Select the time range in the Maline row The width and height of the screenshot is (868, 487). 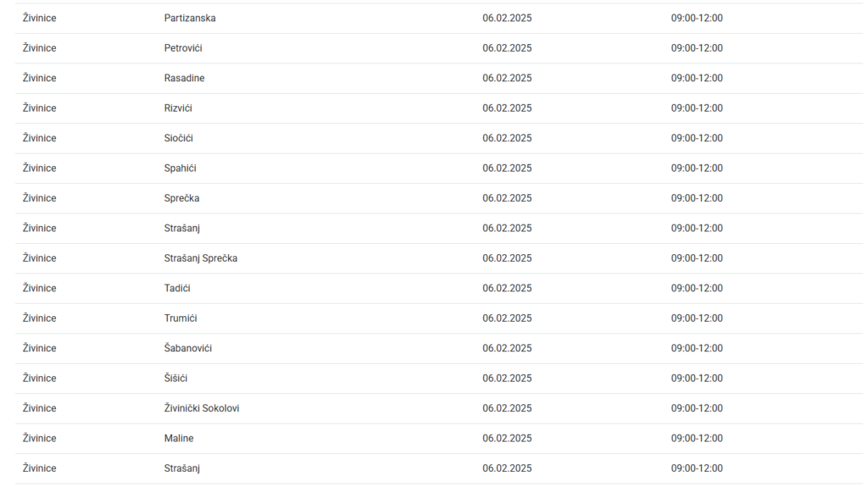[697, 439]
